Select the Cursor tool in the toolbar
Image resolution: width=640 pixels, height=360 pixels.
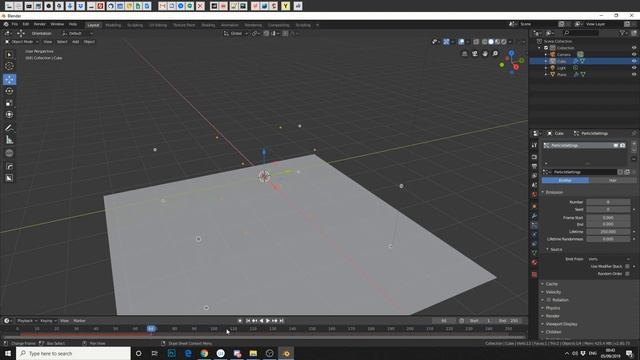[9, 66]
